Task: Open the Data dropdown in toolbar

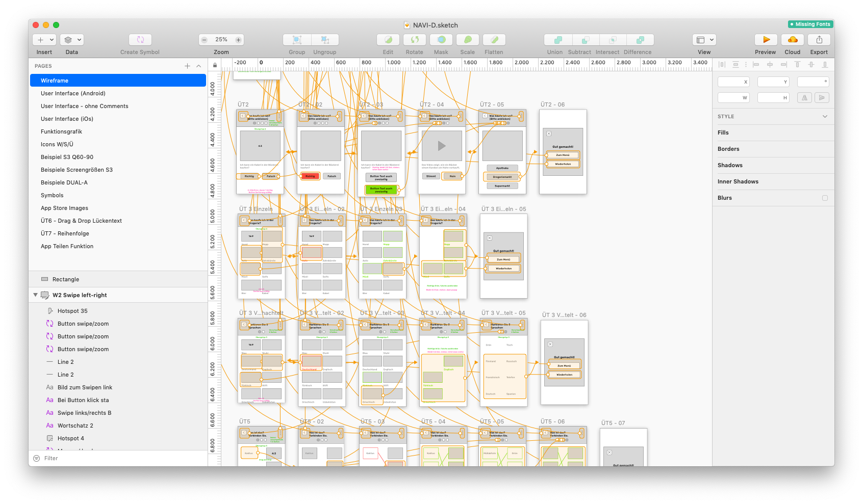Action: (x=72, y=40)
